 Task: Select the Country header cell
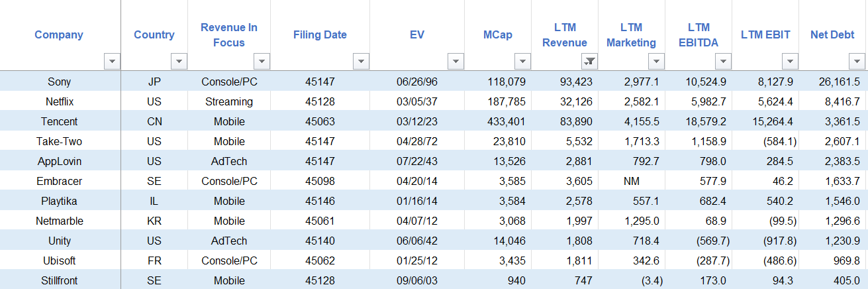click(154, 34)
